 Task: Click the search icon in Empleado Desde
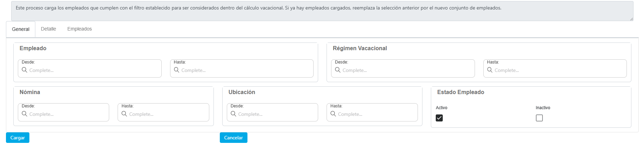24,70
